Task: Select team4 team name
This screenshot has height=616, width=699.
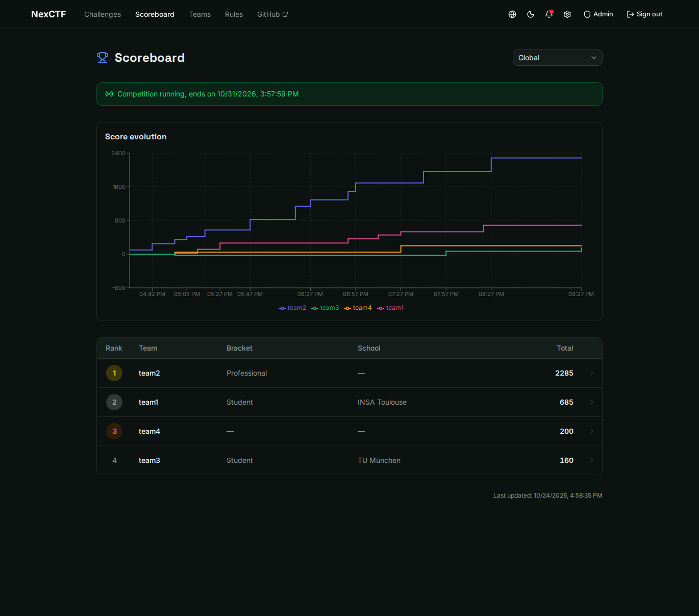Action: point(149,431)
